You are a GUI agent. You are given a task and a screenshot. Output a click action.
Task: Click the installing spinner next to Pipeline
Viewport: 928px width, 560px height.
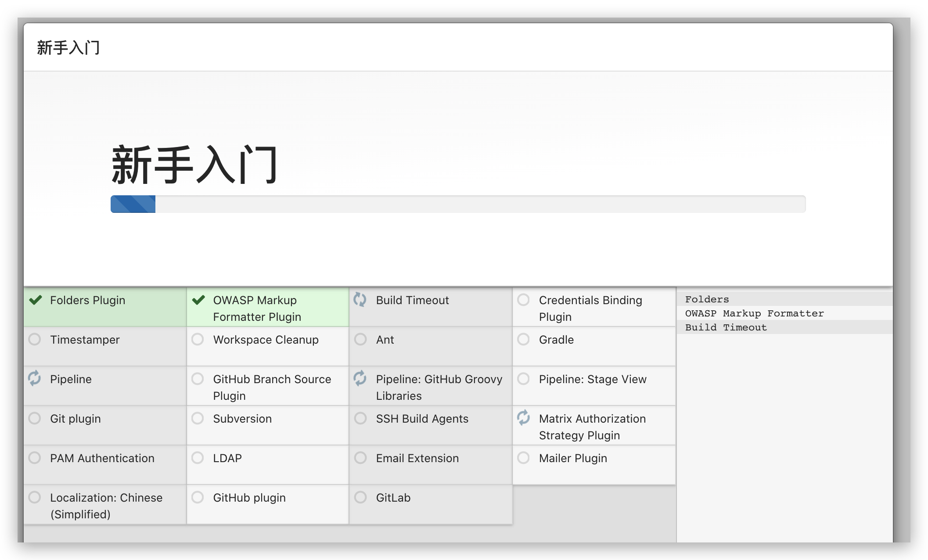pyautogui.click(x=35, y=378)
